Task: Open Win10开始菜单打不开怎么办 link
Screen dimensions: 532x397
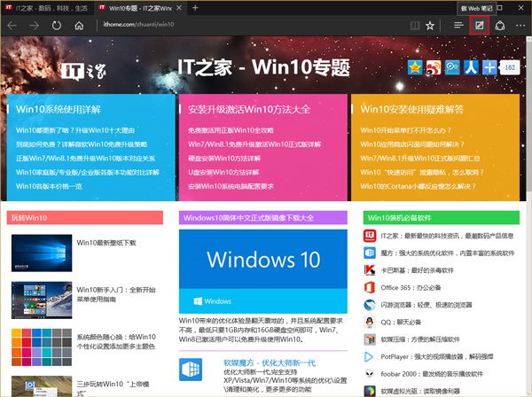Action: [x=406, y=130]
